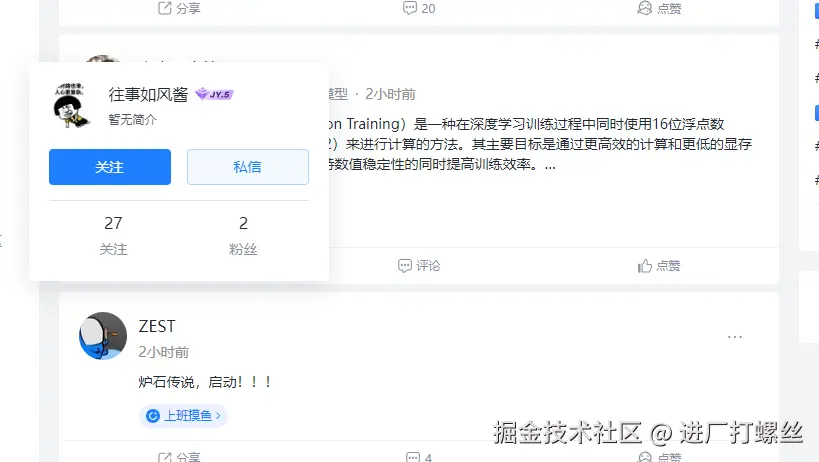Image resolution: width=819 pixels, height=462 pixels.
Task: Share the top post with 分享
Action: pos(179,8)
